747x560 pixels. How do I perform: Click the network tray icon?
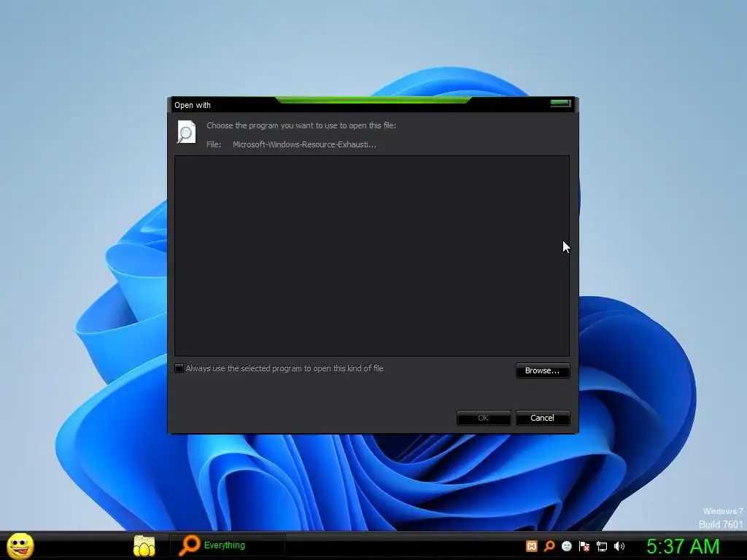[602, 546]
